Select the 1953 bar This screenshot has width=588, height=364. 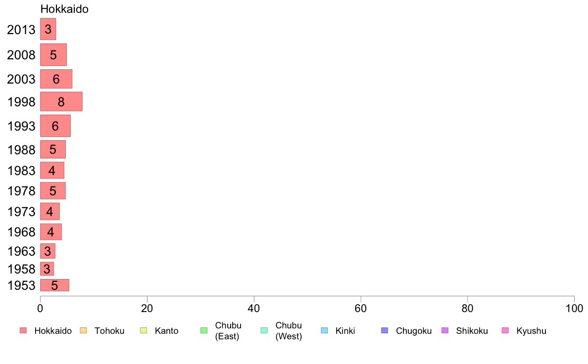55,285
